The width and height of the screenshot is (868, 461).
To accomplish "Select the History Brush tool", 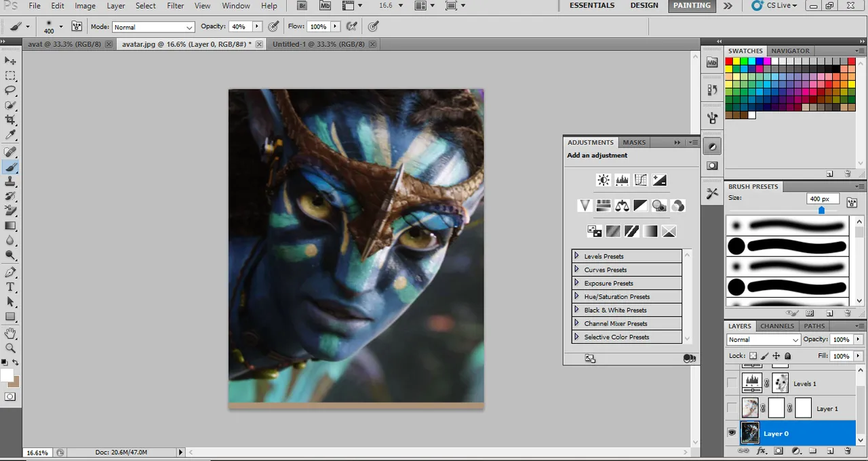I will coord(11,196).
